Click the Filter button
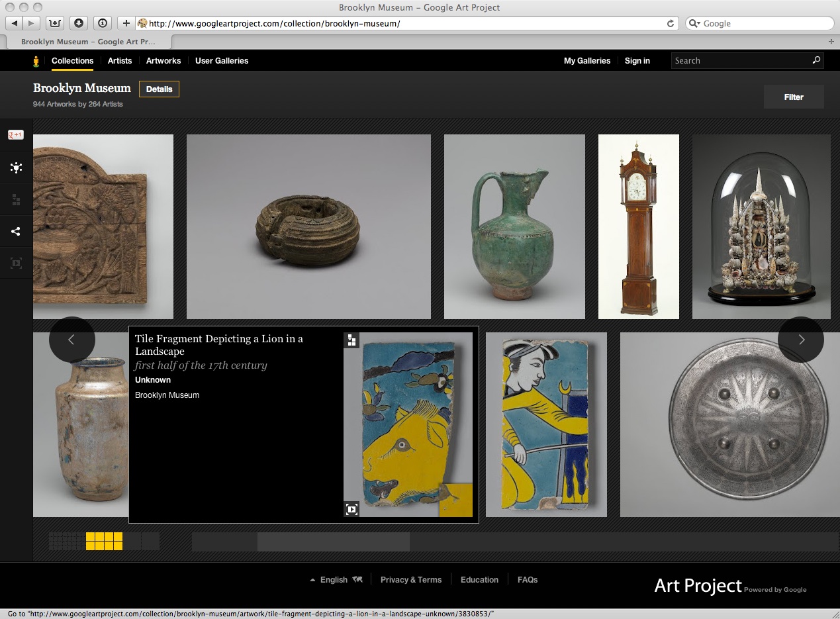The height and width of the screenshot is (619, 840). click(x=794, y=97)
